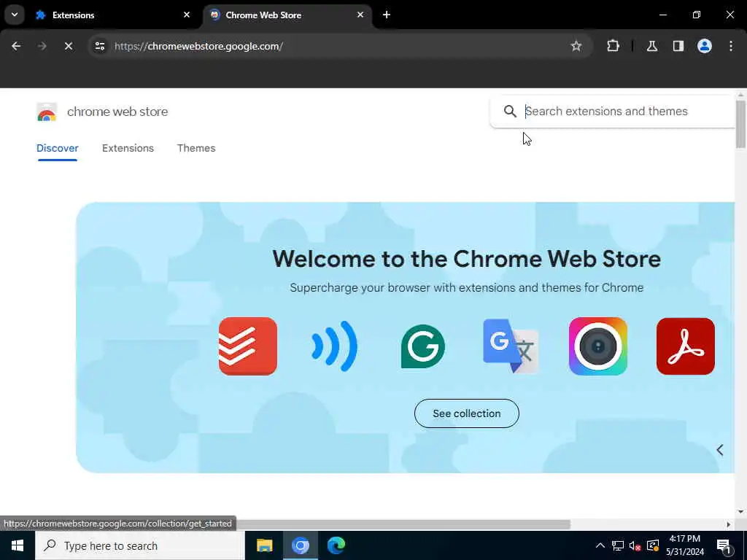Show hidden system tray icons

click(x=600, y=545)
